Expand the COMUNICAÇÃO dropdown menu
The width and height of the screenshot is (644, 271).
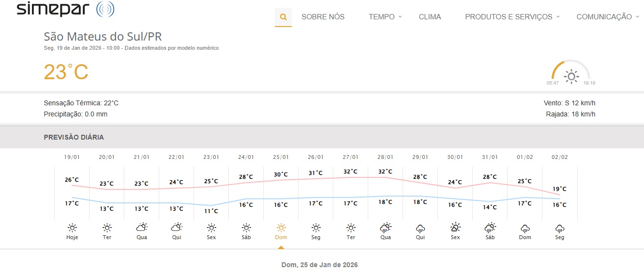607,17
